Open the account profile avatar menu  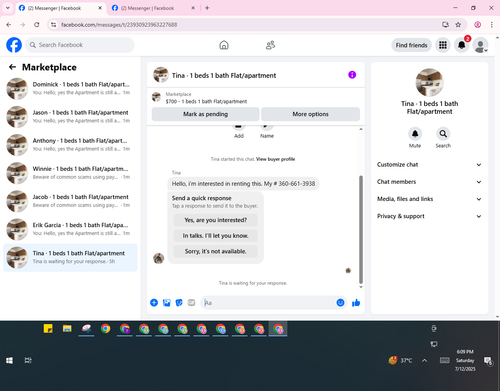point(480,45)
